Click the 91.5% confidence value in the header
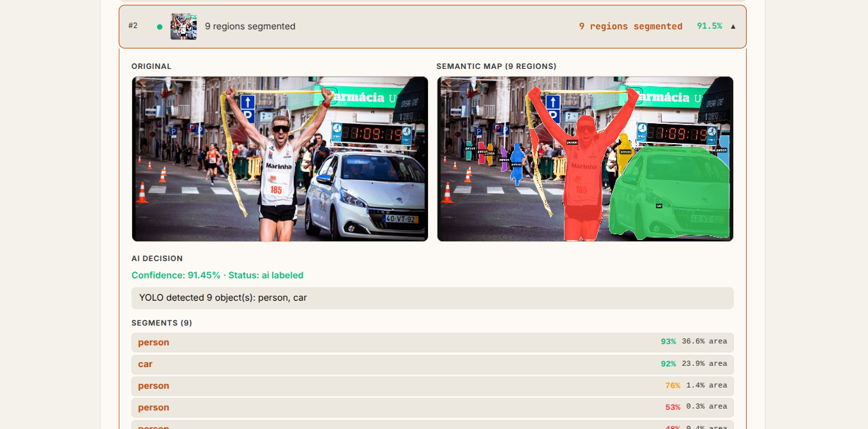The height and width of the screenshot is (429, 868). click(709, 26)
